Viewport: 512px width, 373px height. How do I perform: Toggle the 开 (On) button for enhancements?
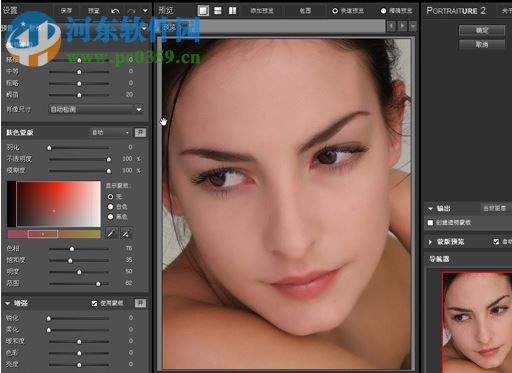140,303
